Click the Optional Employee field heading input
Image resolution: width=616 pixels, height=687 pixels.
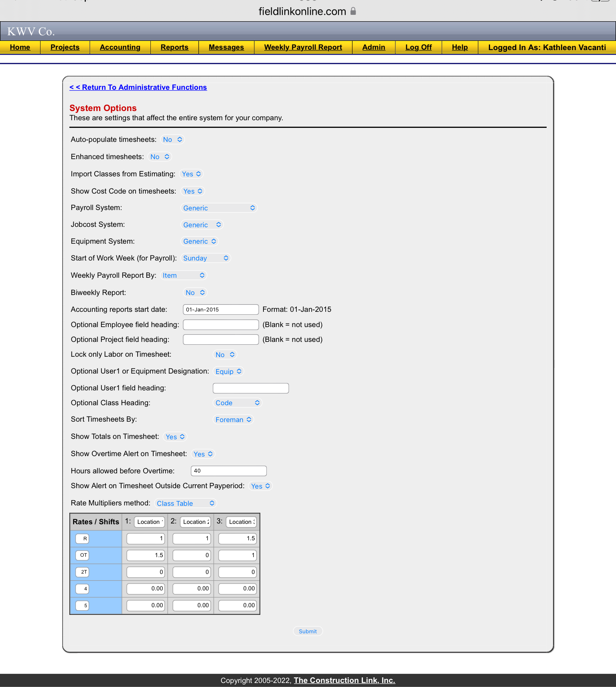(221, 325)
